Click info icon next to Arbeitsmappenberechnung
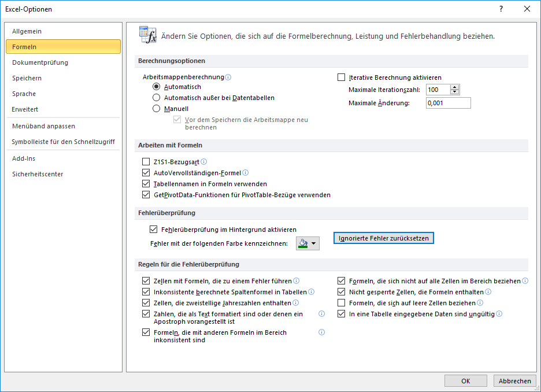 (228, 77)
